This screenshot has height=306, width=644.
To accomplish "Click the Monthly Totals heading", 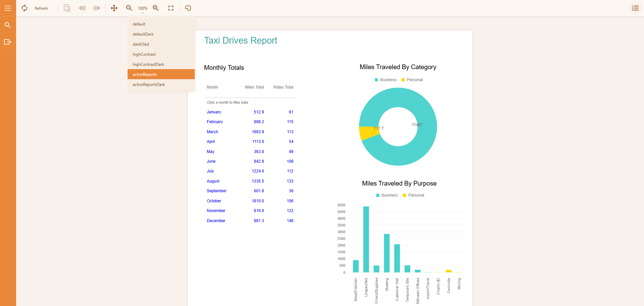I will tap(224, 68).
